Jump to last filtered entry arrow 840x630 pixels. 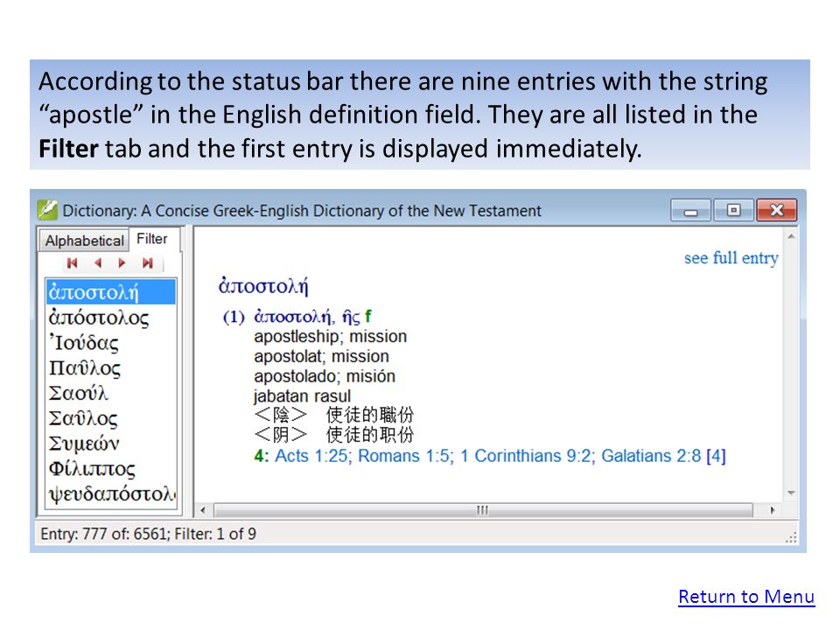tap(147, 263)
